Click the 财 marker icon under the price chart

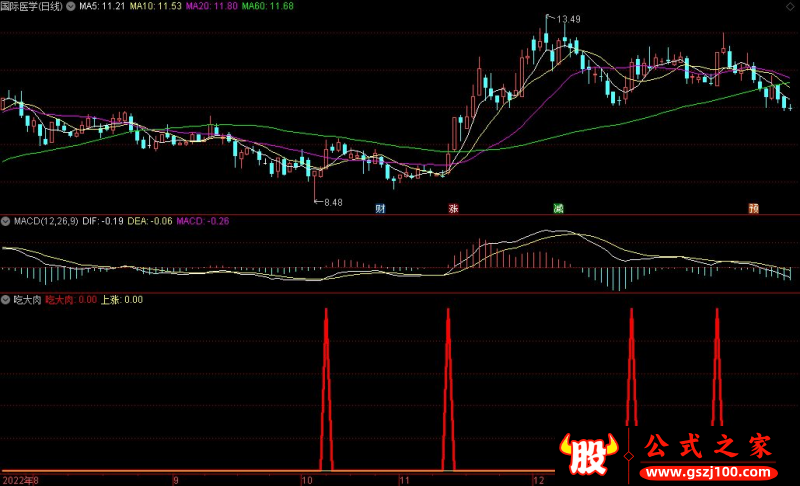[x=380, y=208]
